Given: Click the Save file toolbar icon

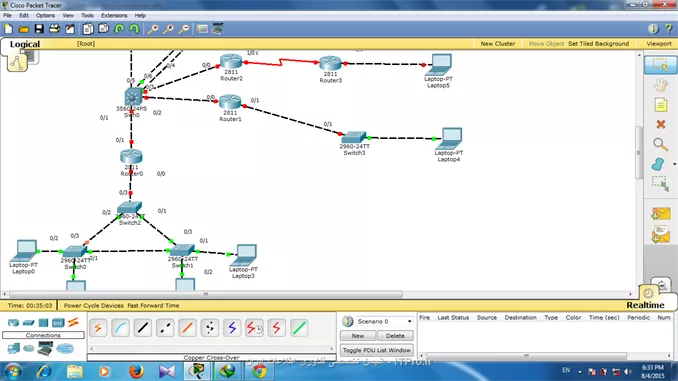Looking at the screenshot, I should [39, 29].
